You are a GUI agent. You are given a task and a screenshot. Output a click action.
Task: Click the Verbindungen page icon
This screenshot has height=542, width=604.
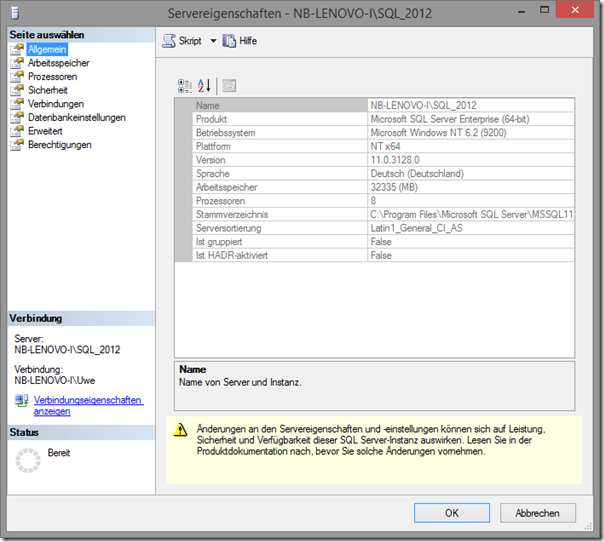point(17,104)
